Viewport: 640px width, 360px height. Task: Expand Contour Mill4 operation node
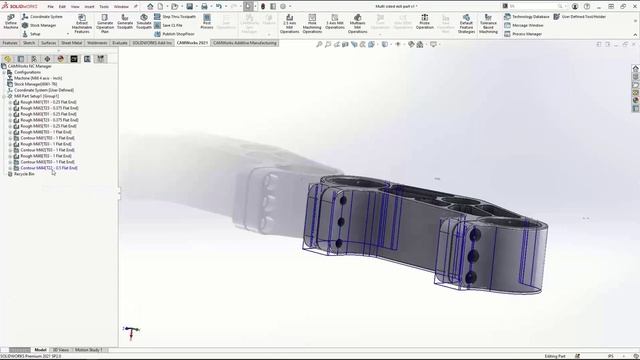10,168
